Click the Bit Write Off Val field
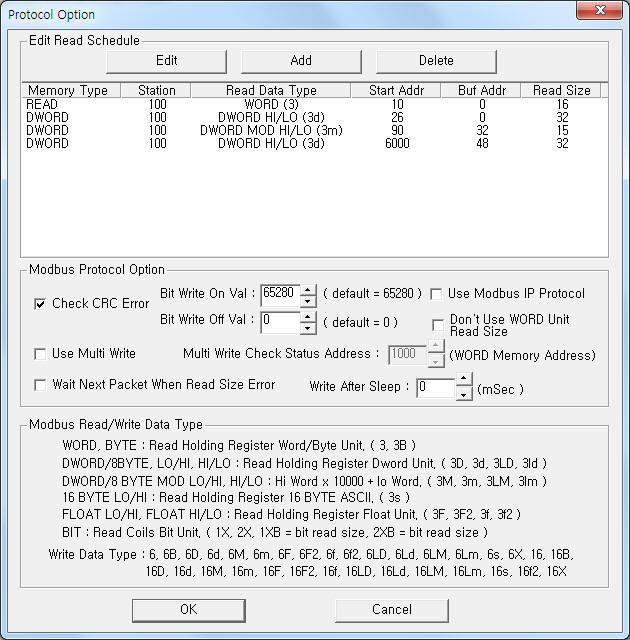This screenshot has height=640, width=630. [281, 322]
